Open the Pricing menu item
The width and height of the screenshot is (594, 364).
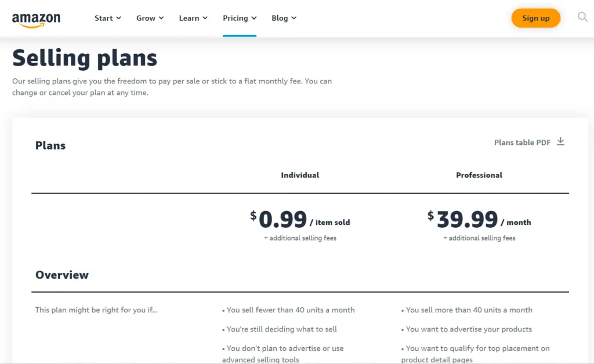click(240, 18)
